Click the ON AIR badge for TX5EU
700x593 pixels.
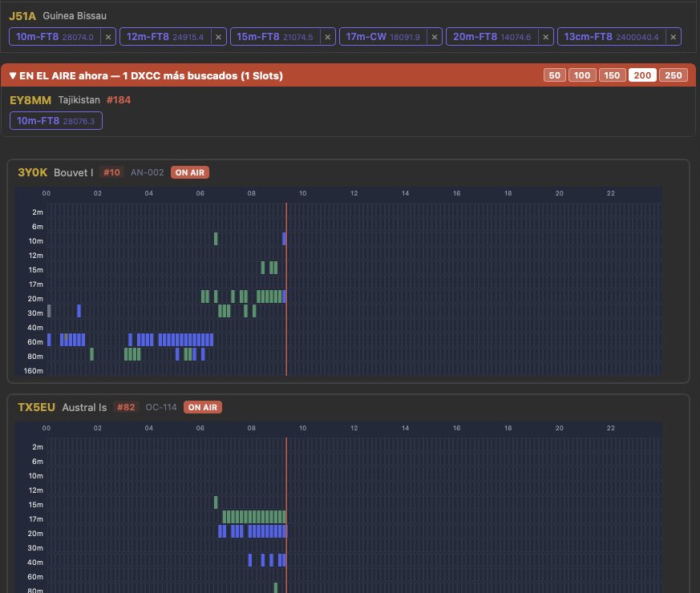click(x=203, y=407)
